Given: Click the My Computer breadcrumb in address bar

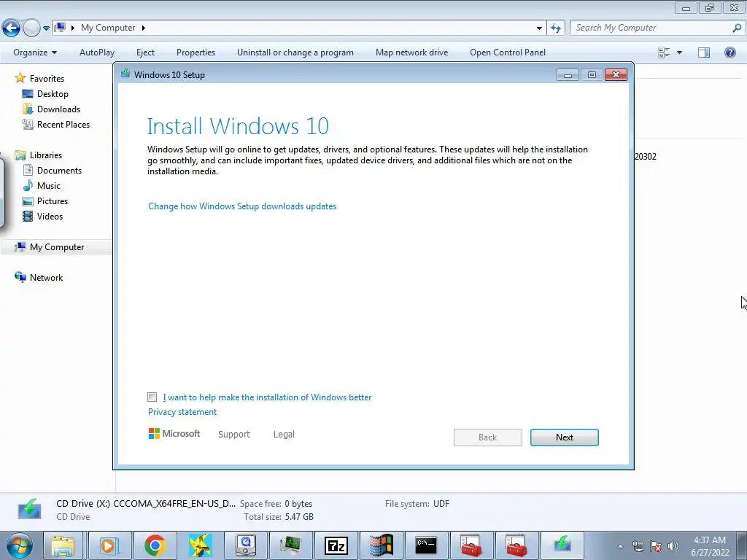Looking at the screenshot, I should (x=108, y=28).
